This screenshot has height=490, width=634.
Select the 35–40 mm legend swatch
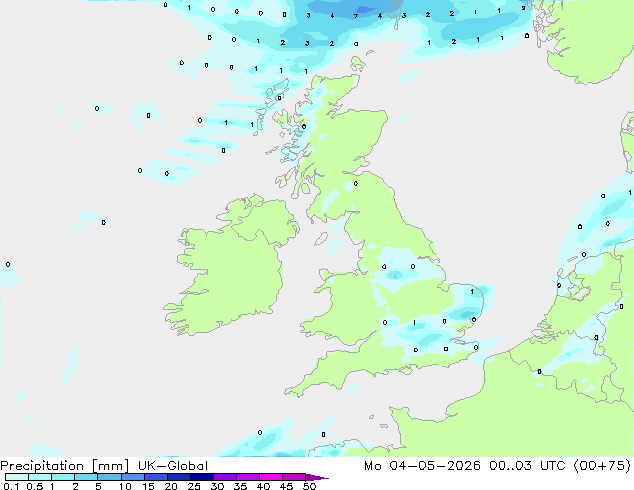248,477
